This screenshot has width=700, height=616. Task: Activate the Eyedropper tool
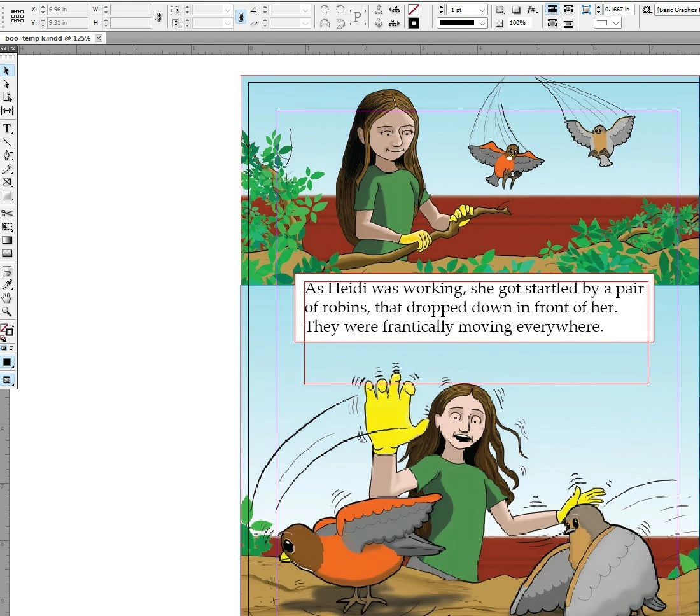pos(7,284)
